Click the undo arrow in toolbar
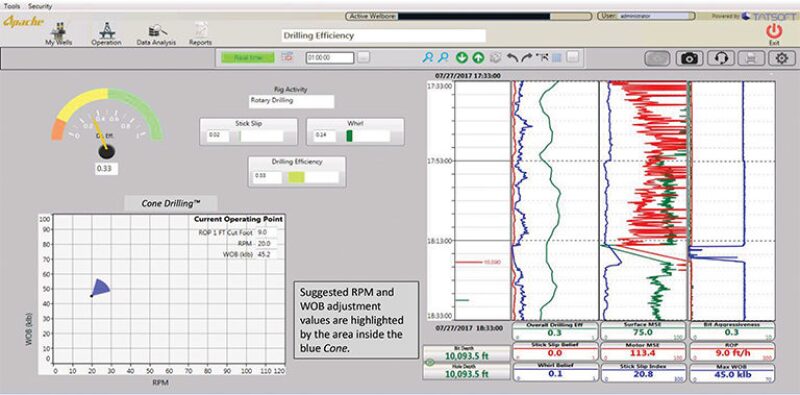This screenshot has height=395, width=800. (512, 58)
